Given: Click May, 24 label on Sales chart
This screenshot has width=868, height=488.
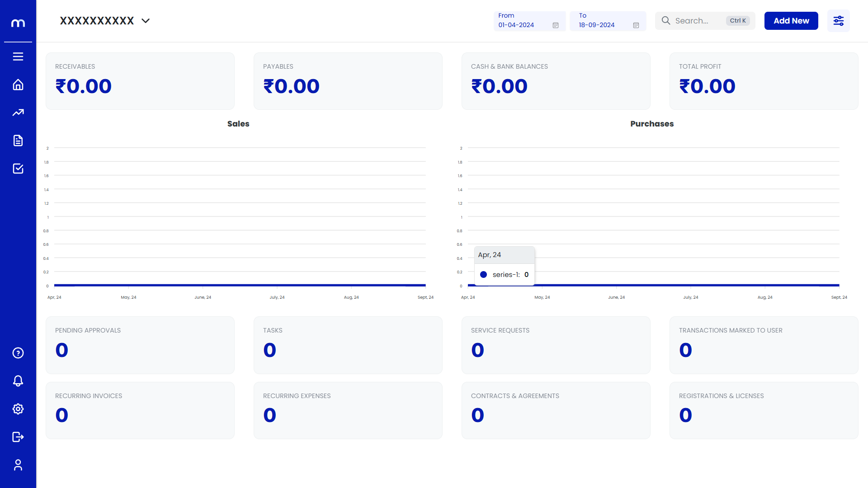Looking at the screenshot, I should (x=128, y=297).
